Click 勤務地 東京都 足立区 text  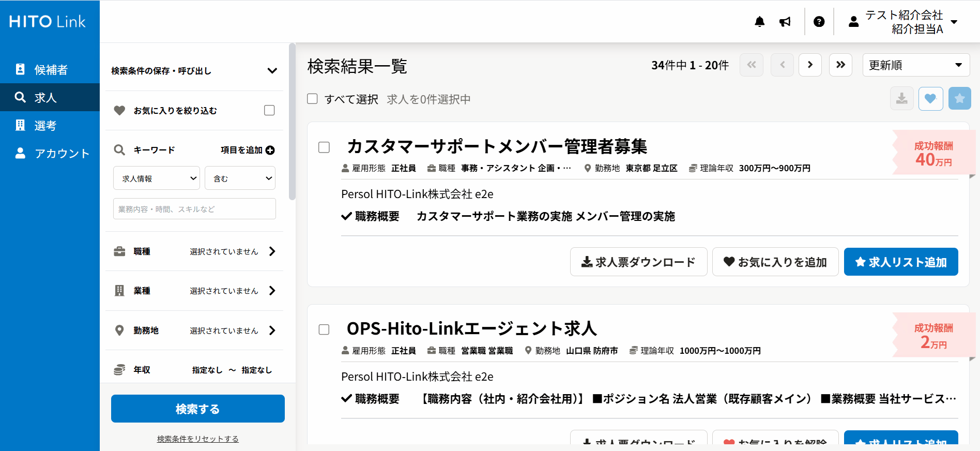[x=631, y=168]
